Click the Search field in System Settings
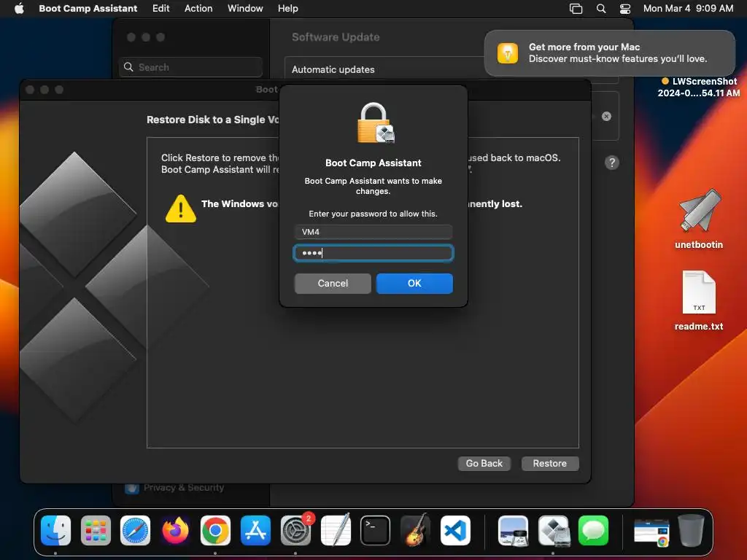Image resolution: width=747 pixels, height=560 pixels. tap(190, 67)
